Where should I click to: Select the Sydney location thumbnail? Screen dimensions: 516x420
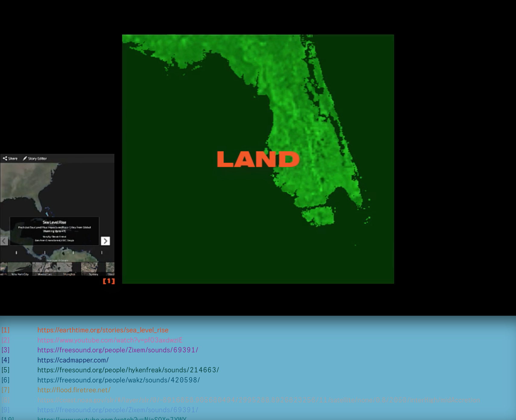pos(93,269)
